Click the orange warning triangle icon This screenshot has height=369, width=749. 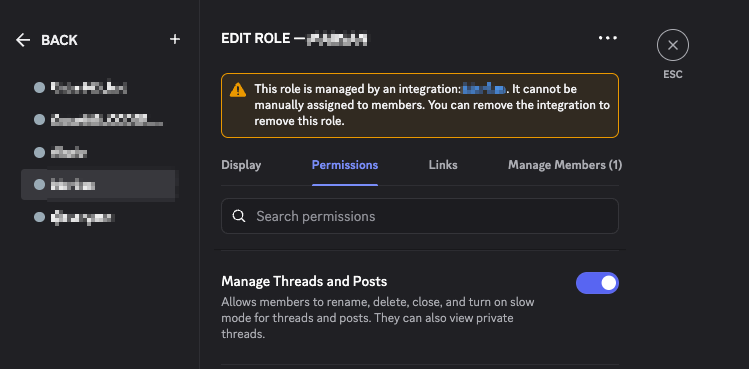coord(237,90)
